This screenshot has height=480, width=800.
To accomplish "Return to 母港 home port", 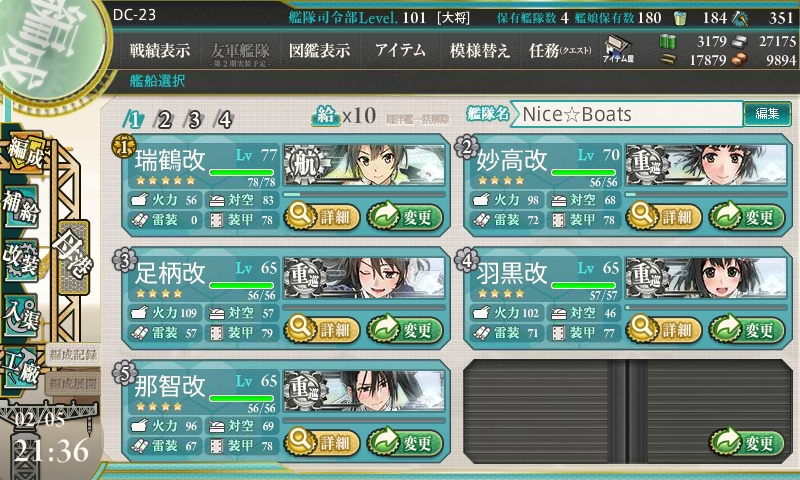I will [x=74, y=257].
